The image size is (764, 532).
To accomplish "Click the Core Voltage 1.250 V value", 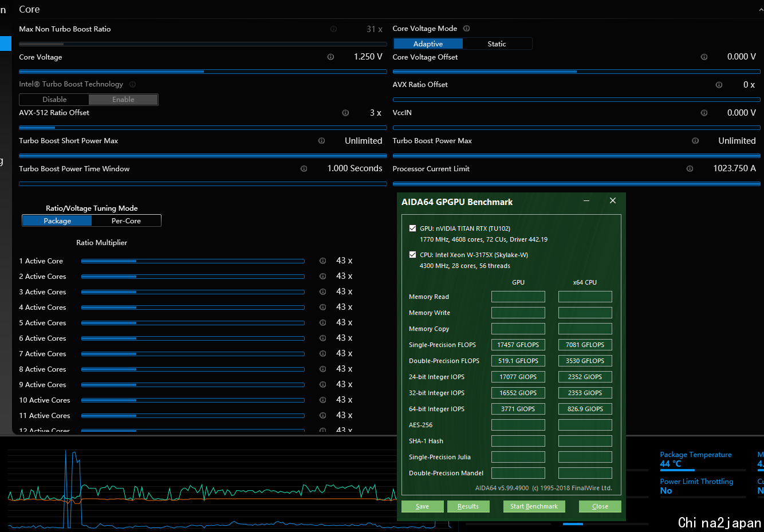I will (x=368, y=57).
